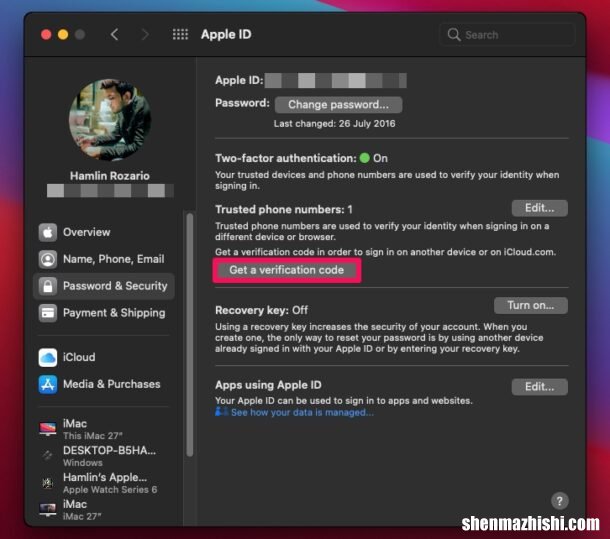This screenshot has height=539, width=610.
Task: Click the iCloud cloud icon
Action: [x=48, y=357]
